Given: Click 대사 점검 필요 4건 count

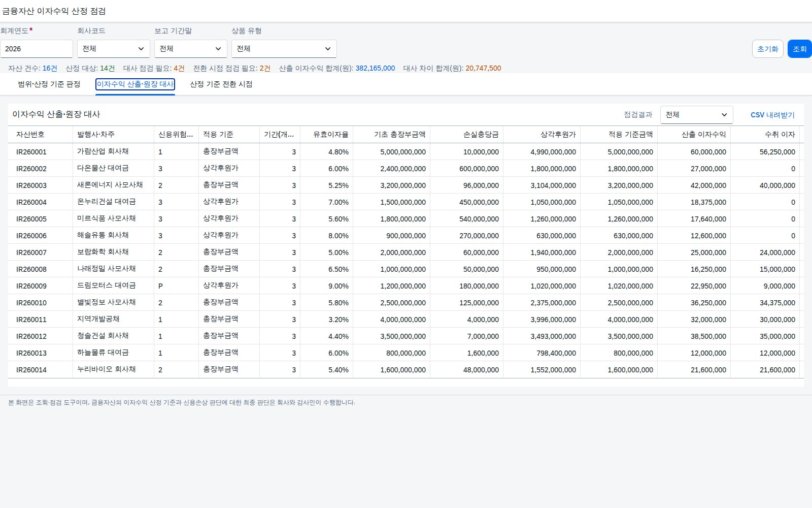Looking at the screenshot, I should [179, 68].
